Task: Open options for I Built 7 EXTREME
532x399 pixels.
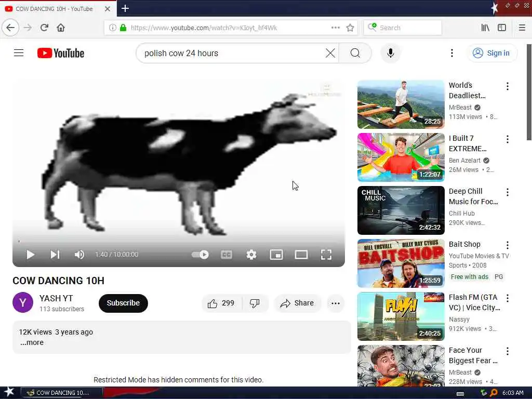Action: [507, 139]
